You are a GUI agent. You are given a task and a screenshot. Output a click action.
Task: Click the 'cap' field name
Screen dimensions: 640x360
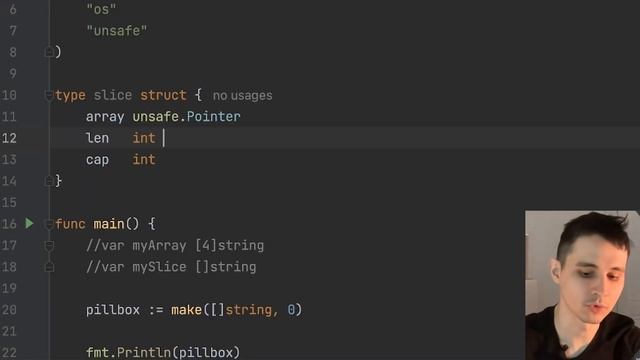[97, 160]
